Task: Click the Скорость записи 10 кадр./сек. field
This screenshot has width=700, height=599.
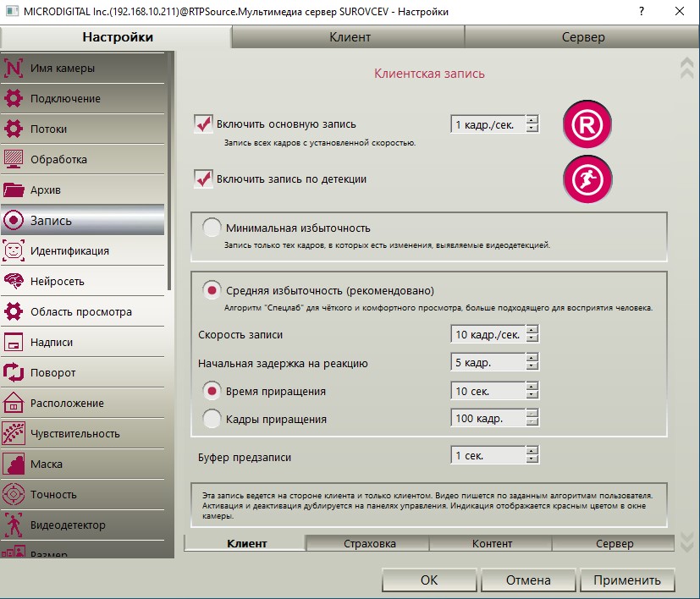Action: click(x=488, y=334)
